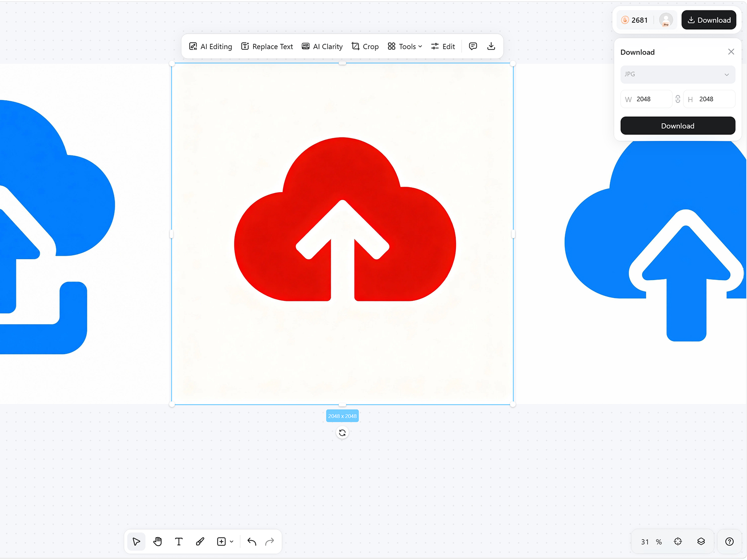This screenshot has width=747, height=560.
Task: Click the height field showing 2048
Action: click(709, 99)
